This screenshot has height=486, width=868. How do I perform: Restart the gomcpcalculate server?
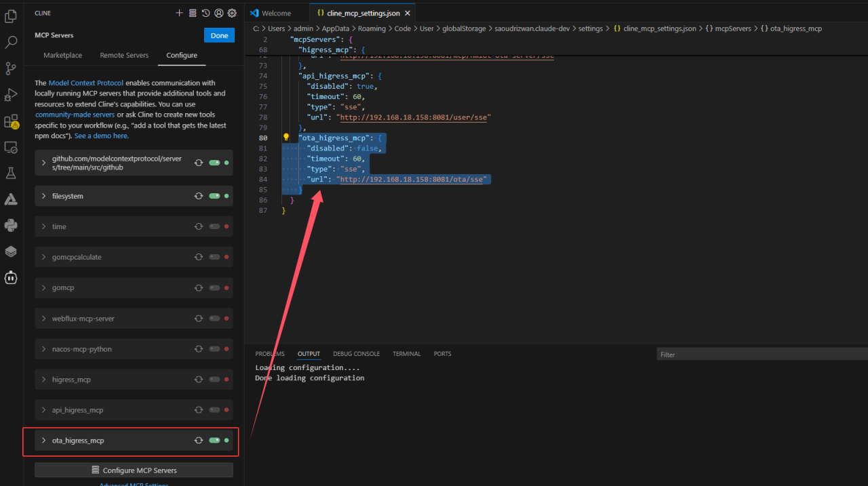point(199,257)
